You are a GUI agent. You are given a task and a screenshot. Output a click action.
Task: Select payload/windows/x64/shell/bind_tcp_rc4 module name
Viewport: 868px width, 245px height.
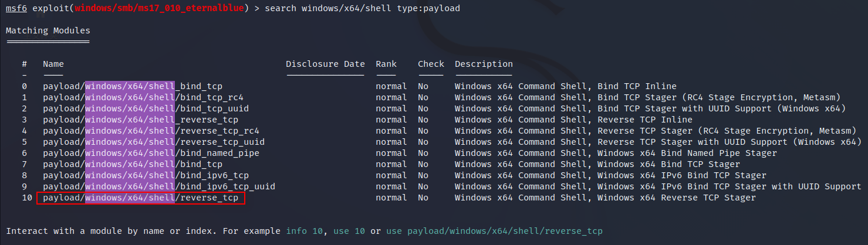coord(143,97)
